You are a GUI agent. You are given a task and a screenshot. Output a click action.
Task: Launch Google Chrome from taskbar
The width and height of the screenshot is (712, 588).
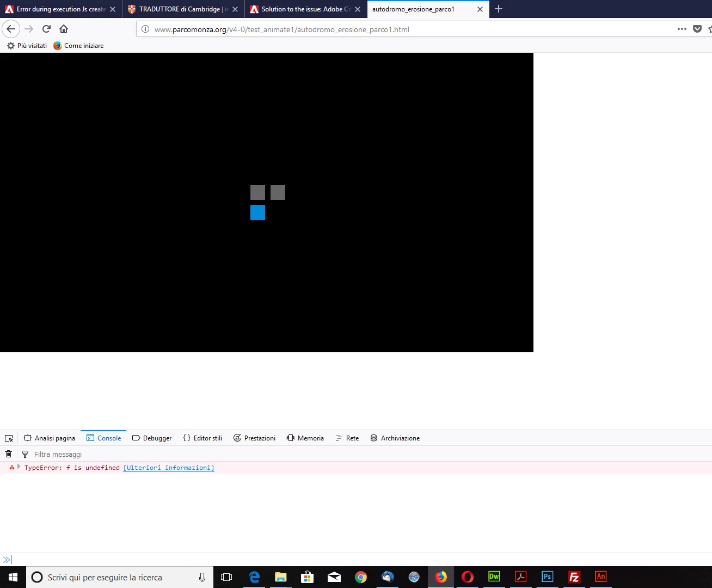coord(360,577)
